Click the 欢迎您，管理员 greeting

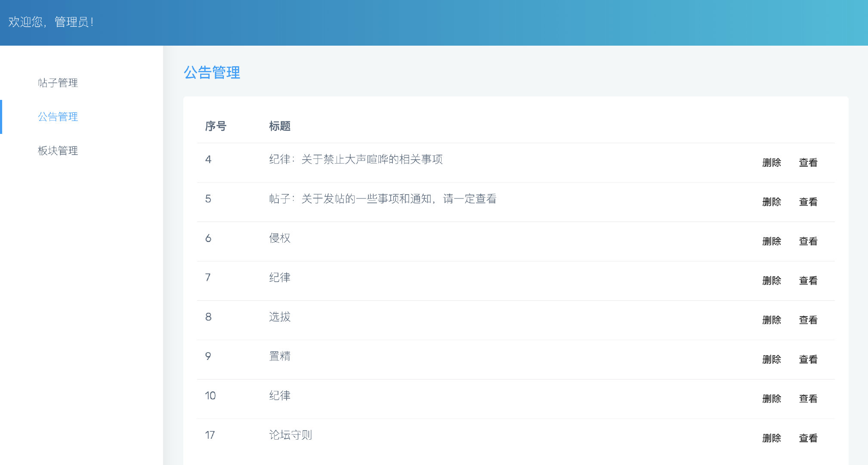pos(51,22)
